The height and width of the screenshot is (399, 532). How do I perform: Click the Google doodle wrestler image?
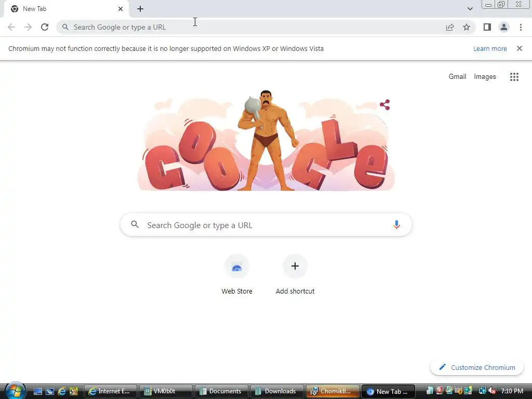point(266,140)
